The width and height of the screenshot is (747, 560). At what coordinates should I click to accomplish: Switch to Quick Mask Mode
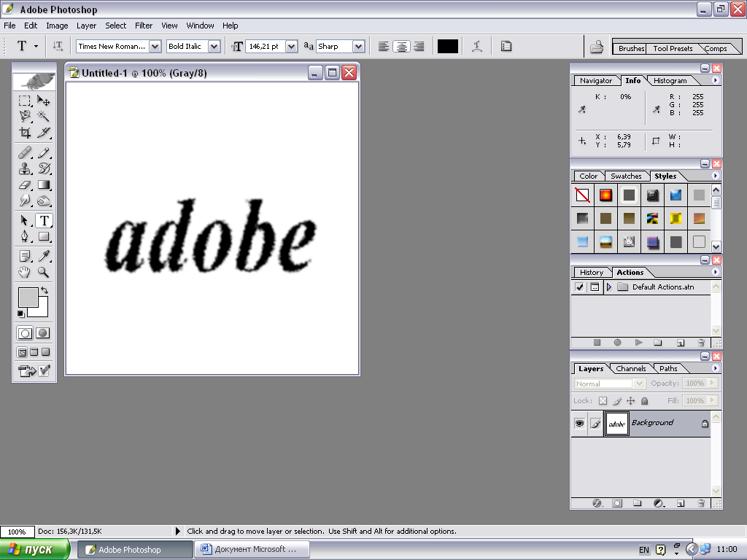43,333
